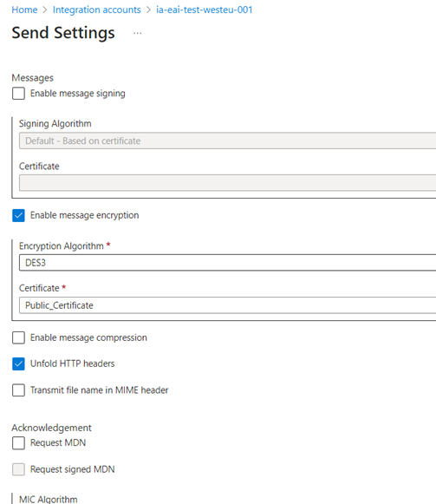
Task: Uncheck Unfold HTTP headers
Action: coord(18,363)
